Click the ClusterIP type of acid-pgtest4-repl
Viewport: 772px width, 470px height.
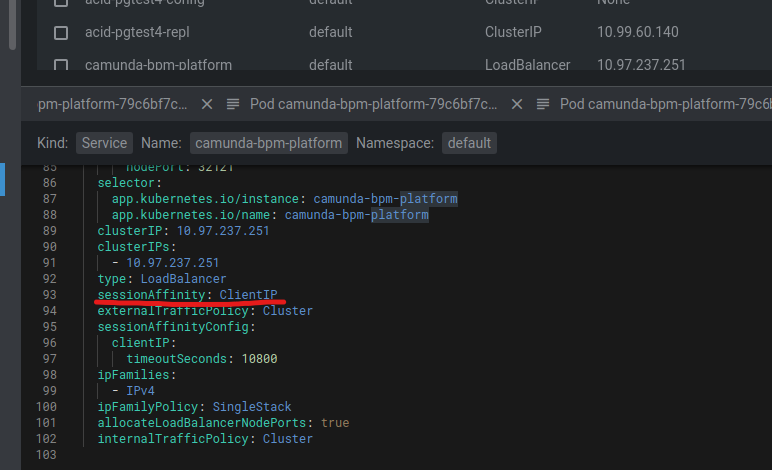click(x=513, y=32)
